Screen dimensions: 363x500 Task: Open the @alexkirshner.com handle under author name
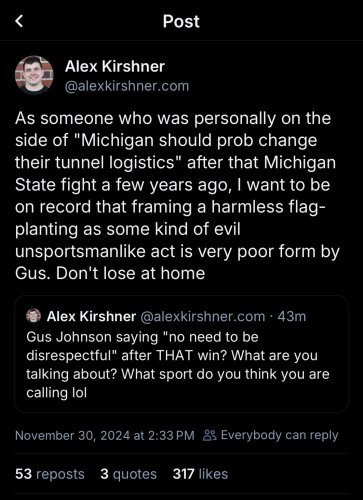coord(127,86)
